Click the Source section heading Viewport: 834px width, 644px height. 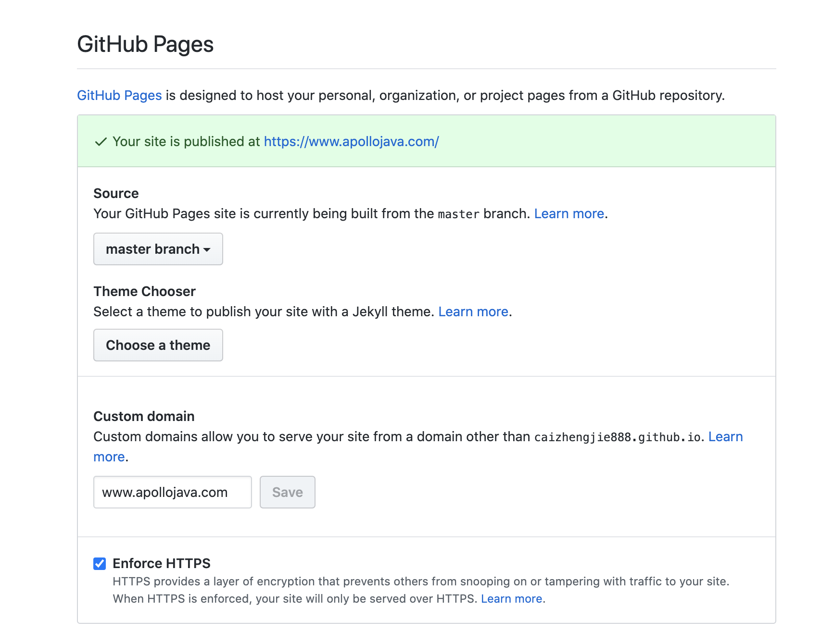[116, 193]
